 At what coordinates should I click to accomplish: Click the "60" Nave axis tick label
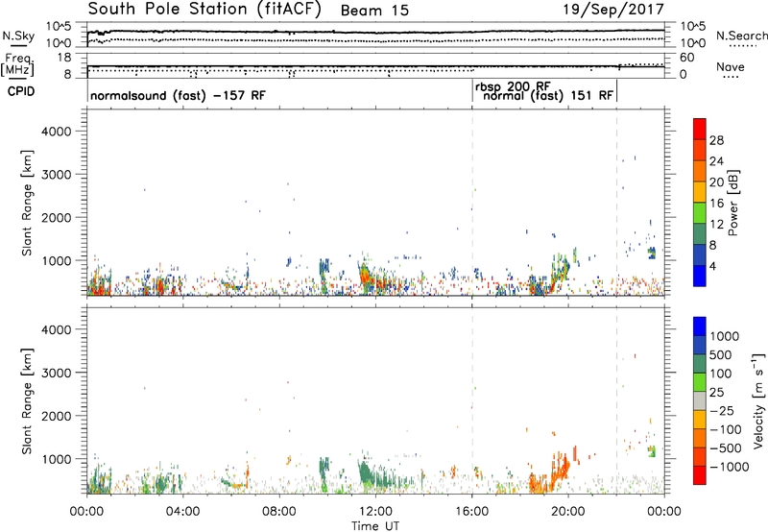tap(687, 58)
